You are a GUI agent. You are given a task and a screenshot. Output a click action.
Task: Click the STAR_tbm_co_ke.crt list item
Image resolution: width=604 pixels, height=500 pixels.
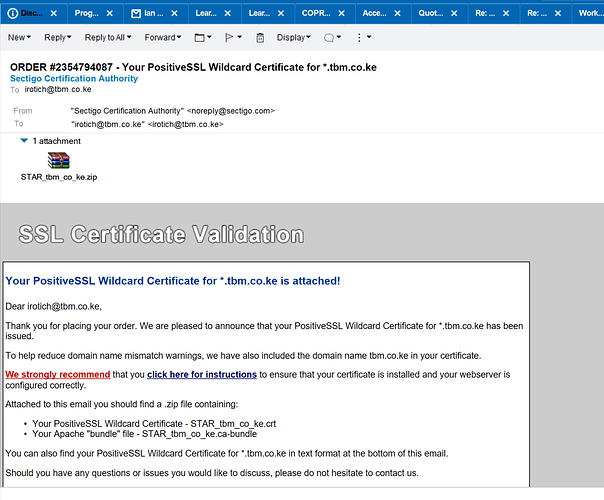coord(154,424)
